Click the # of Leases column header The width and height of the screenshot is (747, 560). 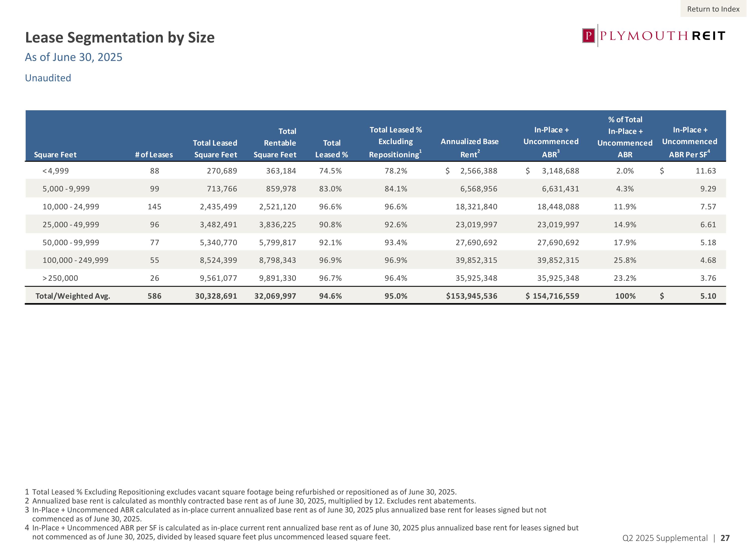tap(154, 155)
